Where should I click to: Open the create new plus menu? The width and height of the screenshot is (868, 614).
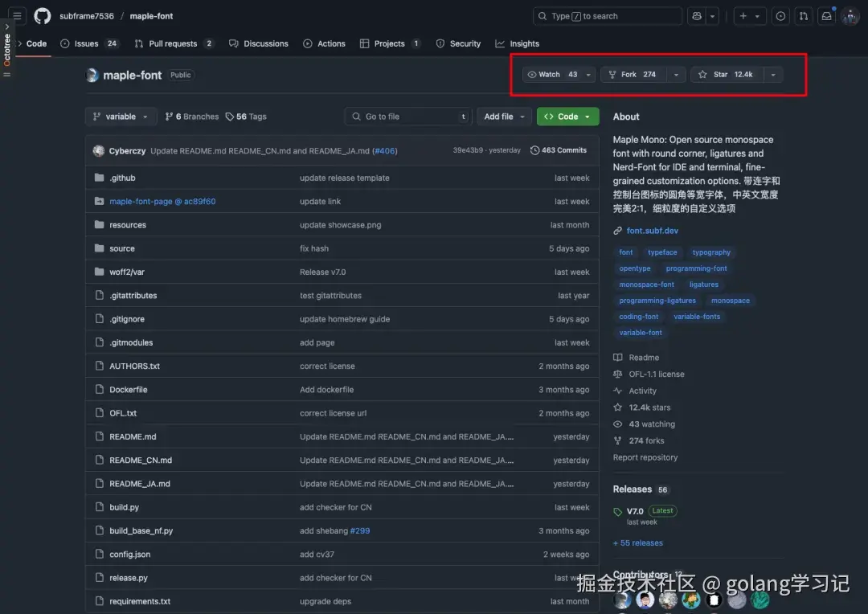[x=750, y=16]
